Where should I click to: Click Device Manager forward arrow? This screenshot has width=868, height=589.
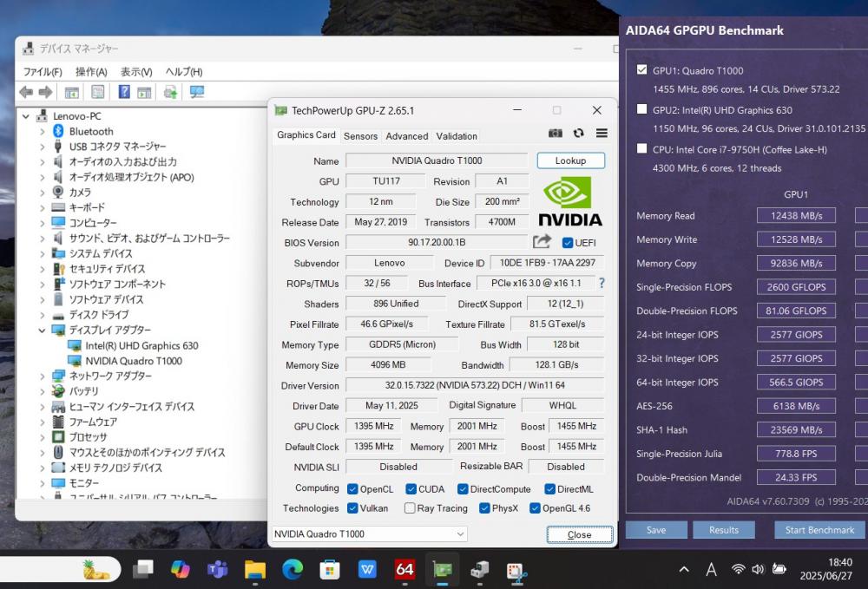(x=45, y=92)
